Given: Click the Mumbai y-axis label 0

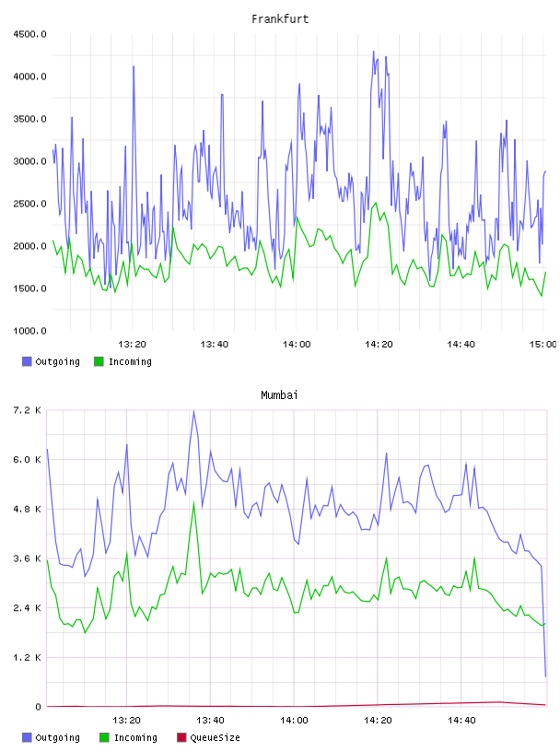Looking at the screenshot, I should [x=38, y=707].
